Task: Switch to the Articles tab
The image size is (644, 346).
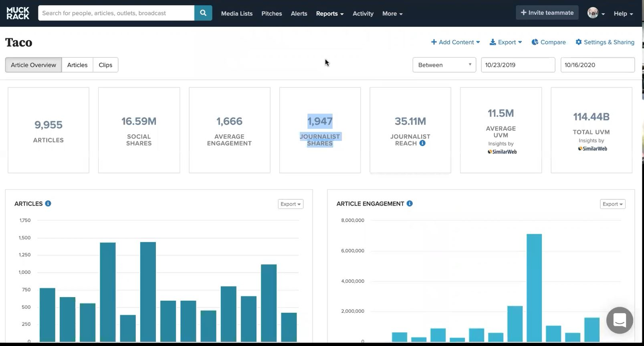Action: point(77,65)
